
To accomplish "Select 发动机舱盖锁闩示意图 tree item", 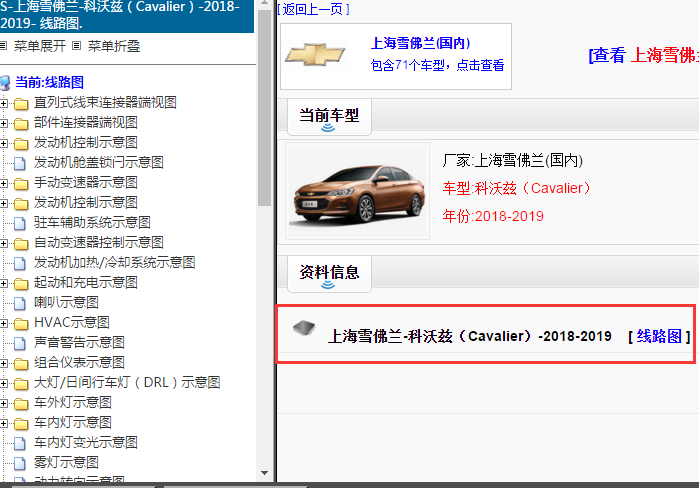I will [99, 162].
